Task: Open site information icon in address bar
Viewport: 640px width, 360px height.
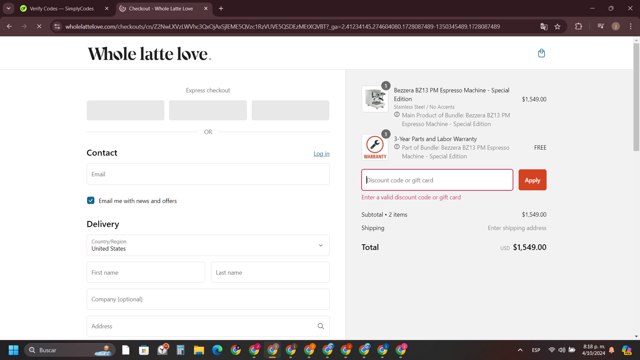Action: click(57, 27)
